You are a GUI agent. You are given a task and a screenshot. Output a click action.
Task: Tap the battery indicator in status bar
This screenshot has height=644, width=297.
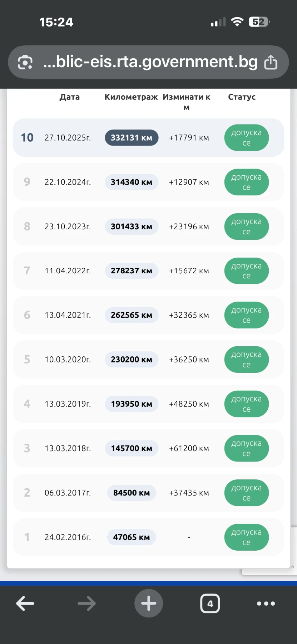pyautogui.click(x=259, y=22)
